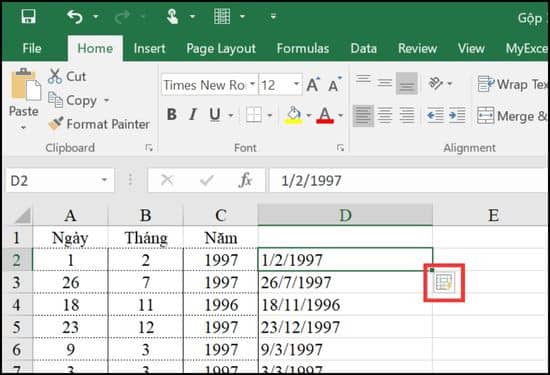The height and width of the screenshot is (375, 550).
Task: Toggle Italic formatting
Action: pos(193,114)
